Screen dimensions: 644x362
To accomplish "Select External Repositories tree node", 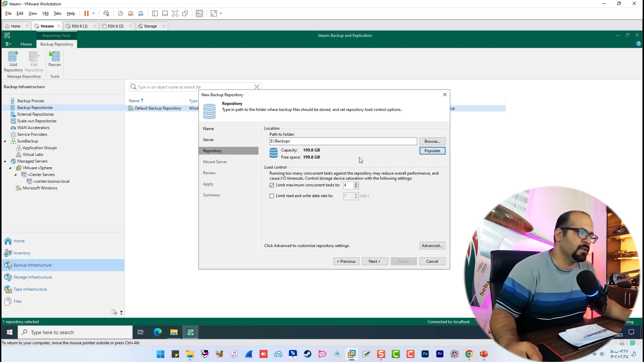I will coord(35,114).
